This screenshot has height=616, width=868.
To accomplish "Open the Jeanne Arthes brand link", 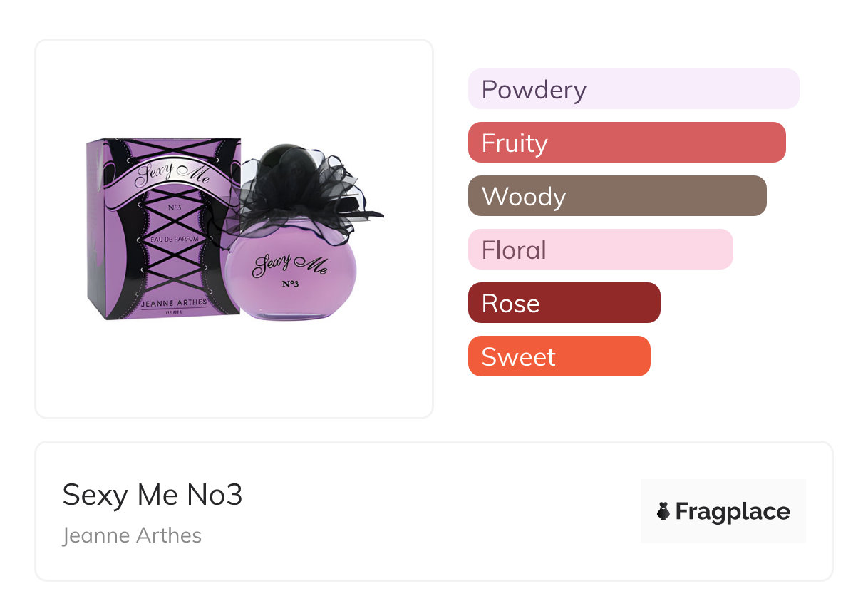I will (132, 535).
